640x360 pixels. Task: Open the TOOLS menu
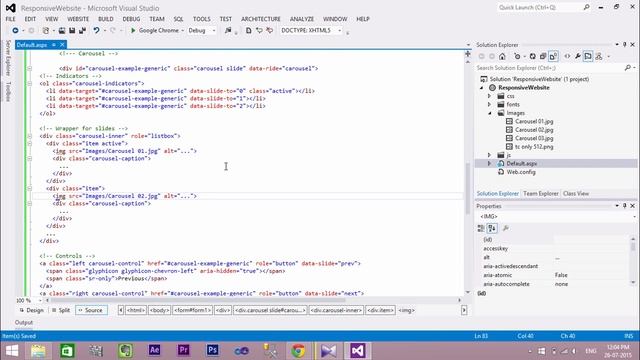[202, 19]
